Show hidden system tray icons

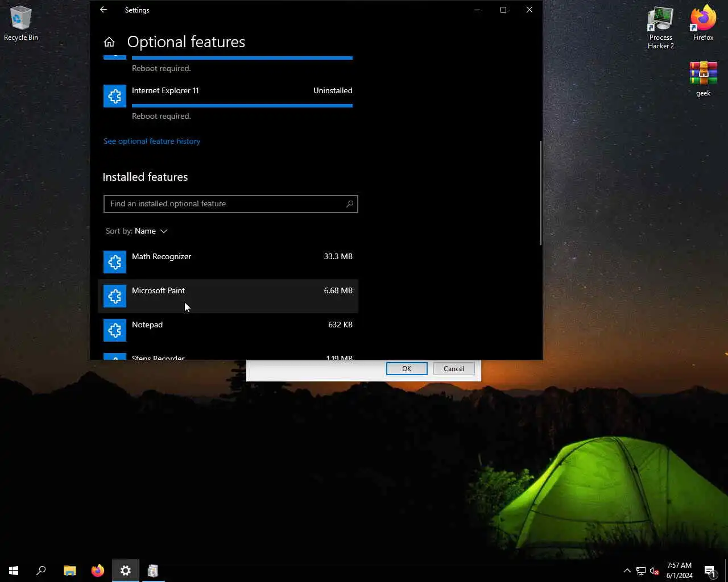[627, 571]
